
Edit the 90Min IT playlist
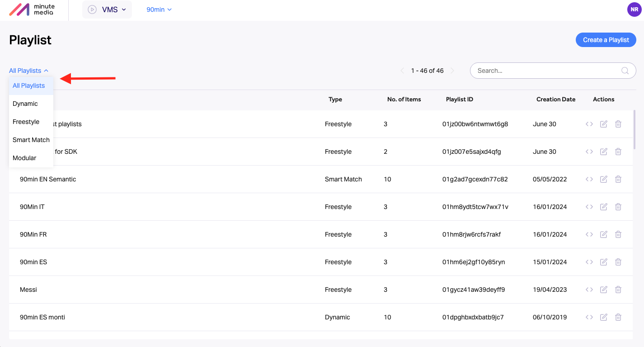(603, 207)
